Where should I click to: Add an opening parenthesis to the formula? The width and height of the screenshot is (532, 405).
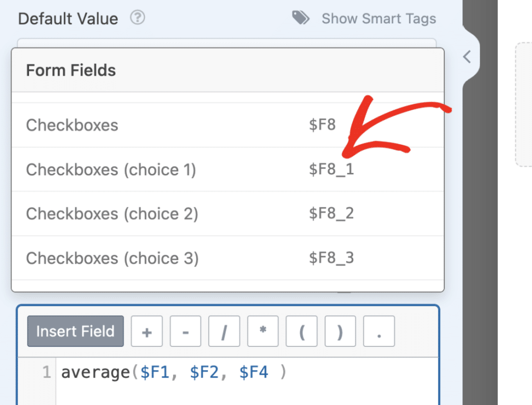(x=301, y=331)
